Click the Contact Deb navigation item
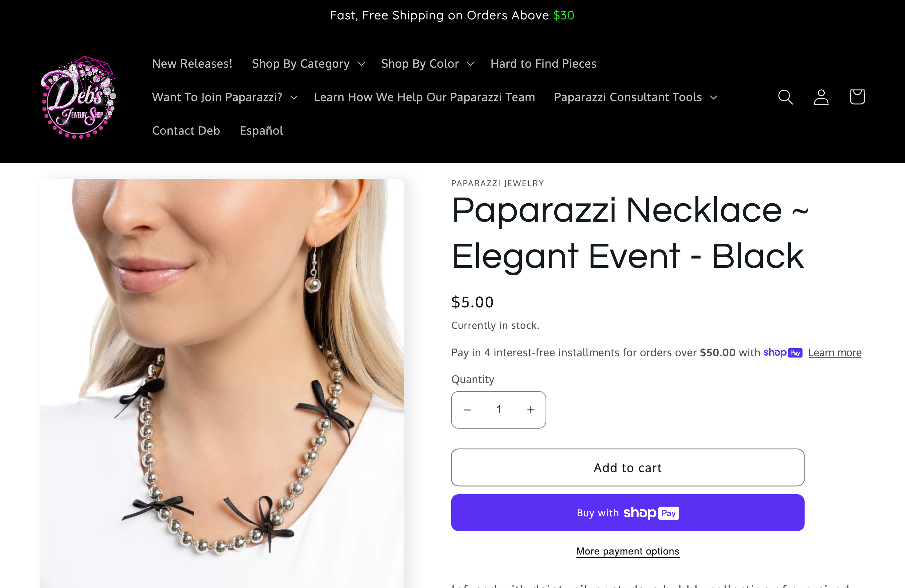The image size is (905, 588). tap(186, 131)
